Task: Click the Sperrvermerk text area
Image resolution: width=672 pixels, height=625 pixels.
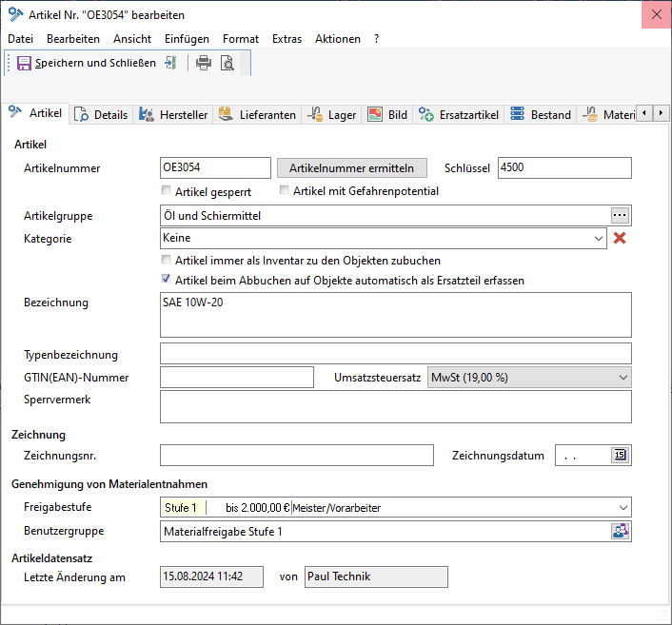Action: point(396,406)
